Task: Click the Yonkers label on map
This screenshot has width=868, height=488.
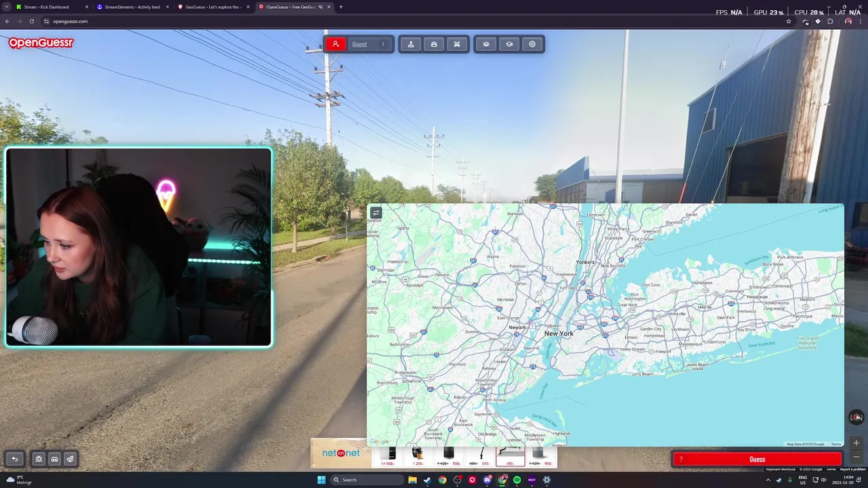Action: point(585,262)
